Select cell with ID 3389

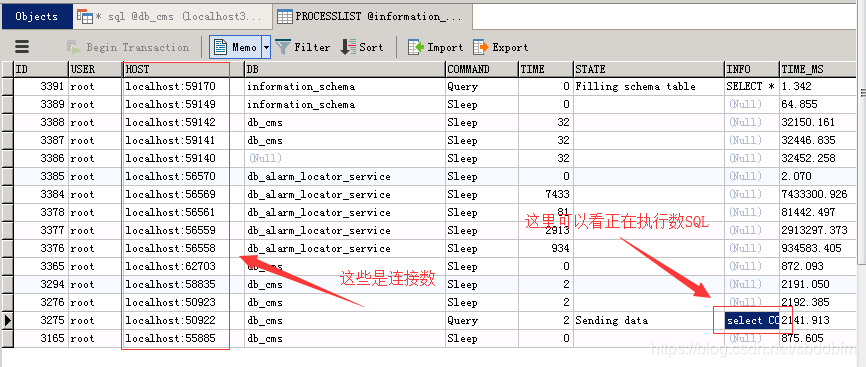(41, 104)
